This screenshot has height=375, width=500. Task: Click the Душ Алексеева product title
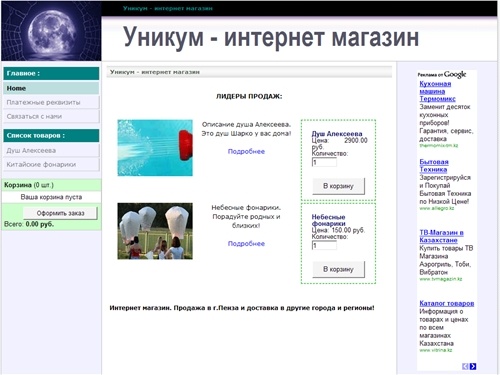click(x=337, y=134)
